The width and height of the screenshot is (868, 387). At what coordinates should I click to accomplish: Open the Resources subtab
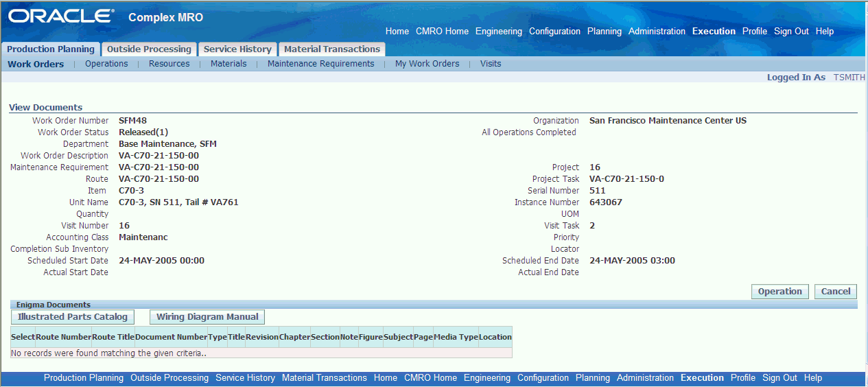[169, 64]
